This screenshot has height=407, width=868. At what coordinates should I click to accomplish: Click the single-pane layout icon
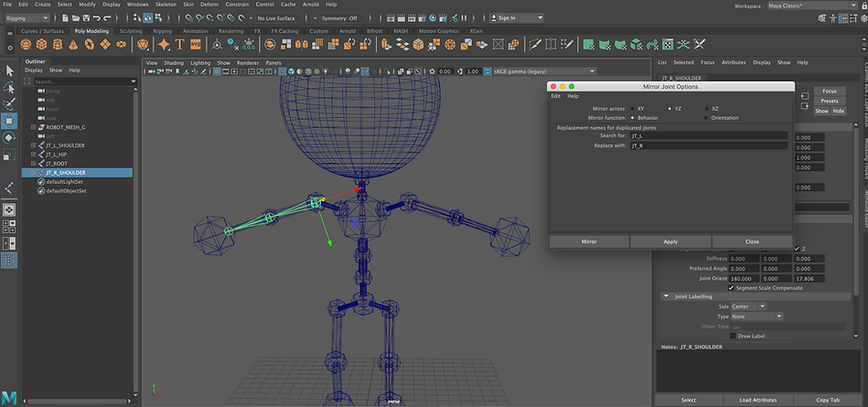point(9,209)
